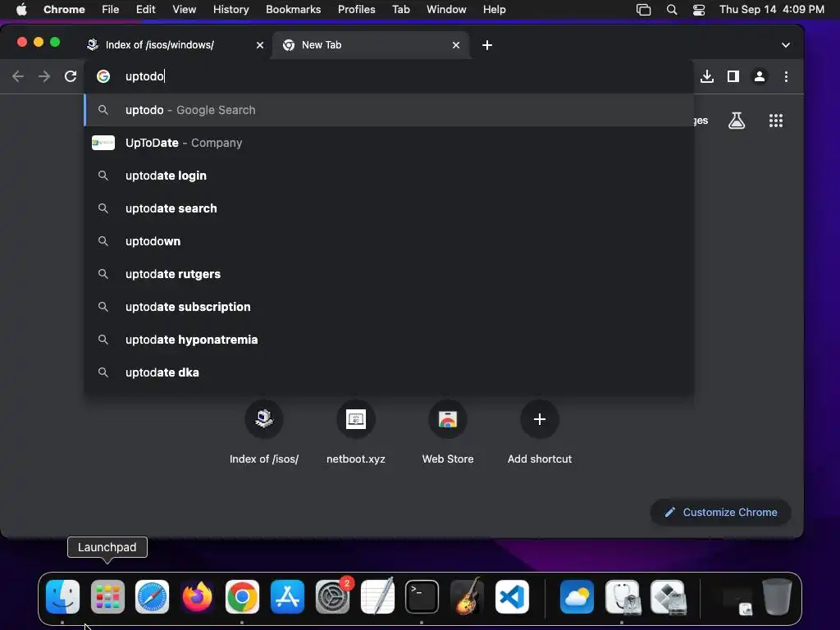This screenshot has width=840, height=630.
Task: Open the Search Labs flask icon
Action: [x=737, y=121]
